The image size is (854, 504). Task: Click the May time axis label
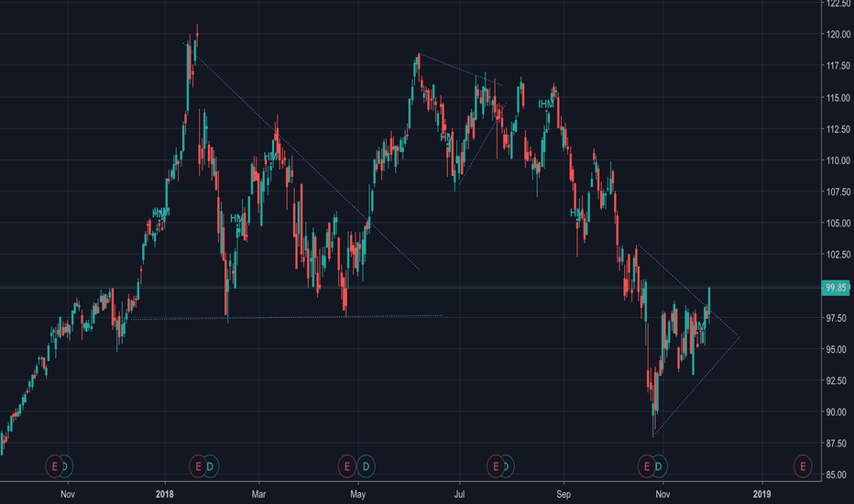[x=358, y=494]
